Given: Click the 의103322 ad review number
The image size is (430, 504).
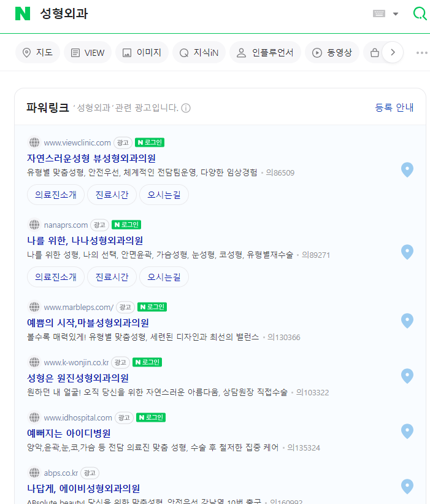Looking at the screenshot, I should 312,393.
